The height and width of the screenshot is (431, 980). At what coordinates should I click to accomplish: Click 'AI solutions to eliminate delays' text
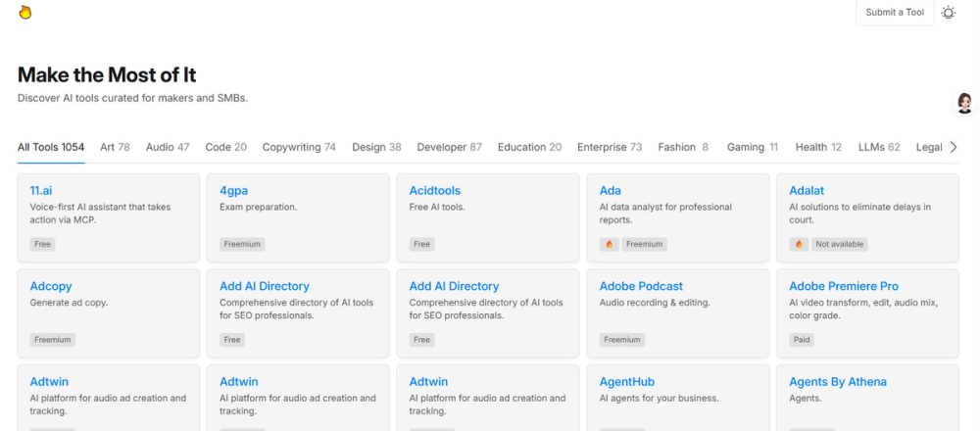(860, 213)
